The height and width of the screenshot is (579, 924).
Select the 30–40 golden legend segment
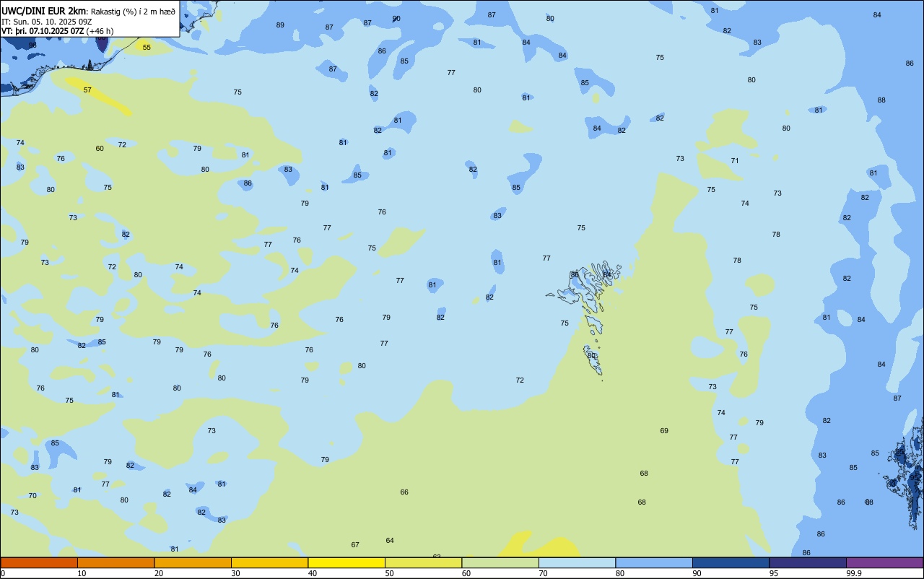(269, 562)
